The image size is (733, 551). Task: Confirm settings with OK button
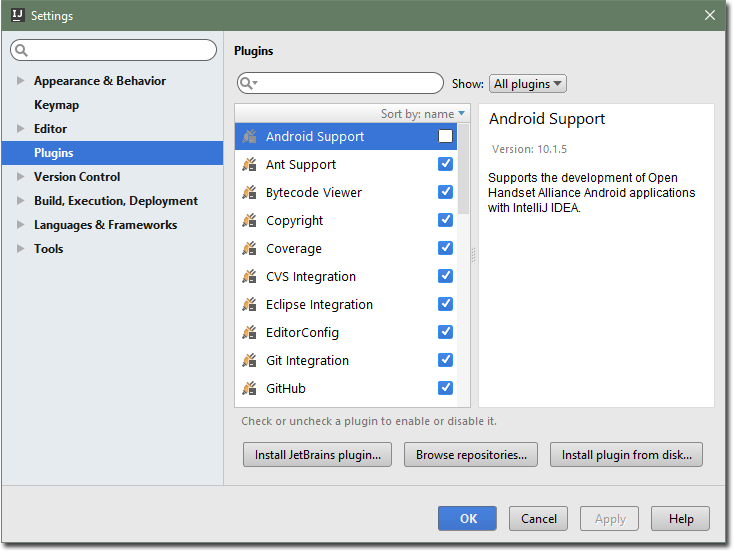point(467,518)
